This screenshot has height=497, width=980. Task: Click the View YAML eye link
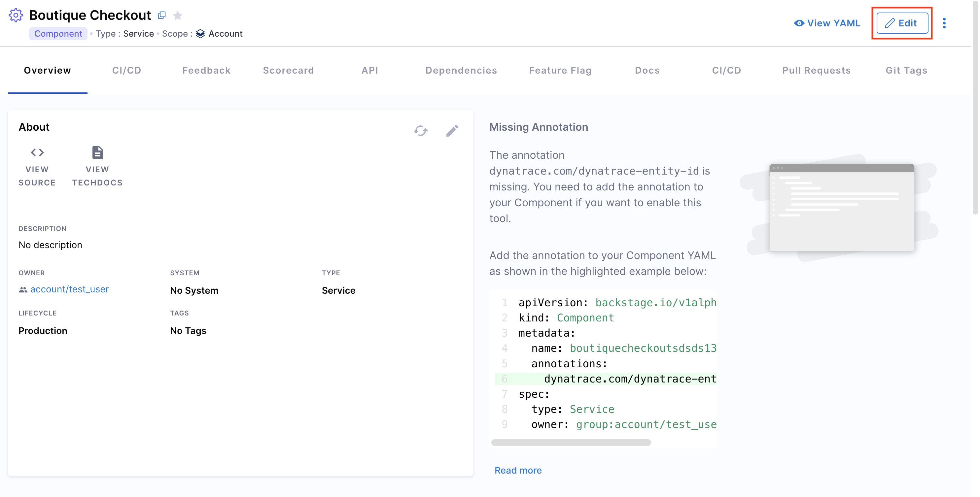827,23
